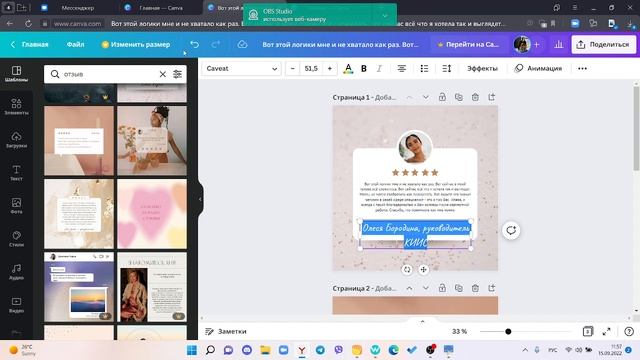Open the Загрузки uploads sidebar tab

pyautogui.click(x=16, y=140)
